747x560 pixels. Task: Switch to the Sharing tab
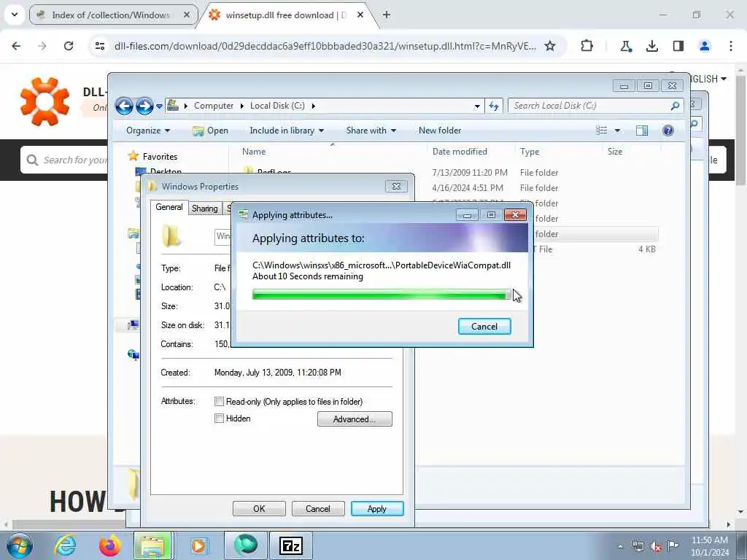pos(205,209)
